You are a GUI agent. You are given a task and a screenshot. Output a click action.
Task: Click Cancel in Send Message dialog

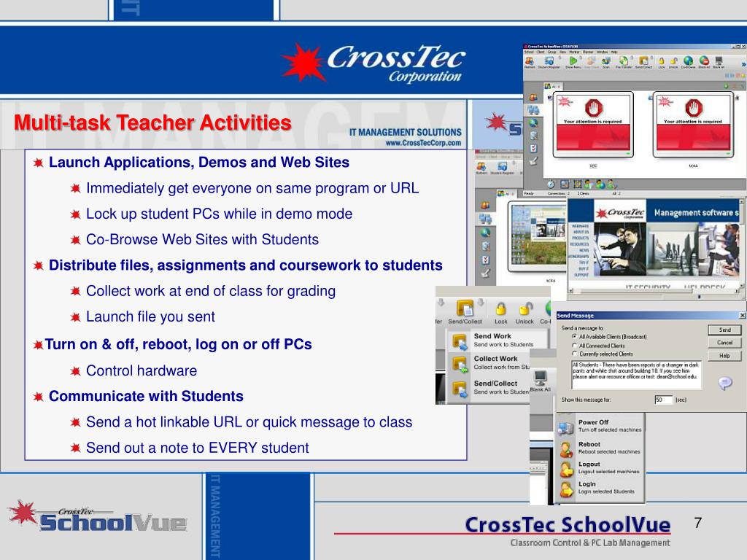pyautogui.click(x=724, y=343)
